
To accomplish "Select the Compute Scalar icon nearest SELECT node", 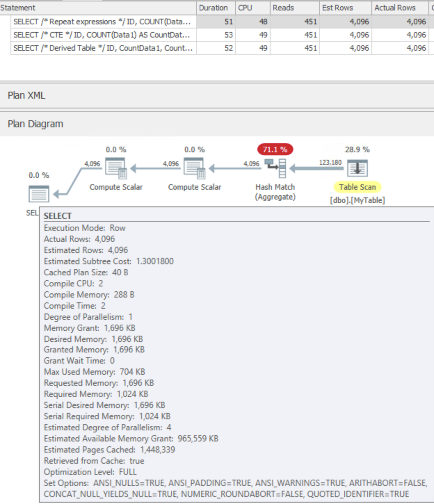I will (x=116, y=168).
